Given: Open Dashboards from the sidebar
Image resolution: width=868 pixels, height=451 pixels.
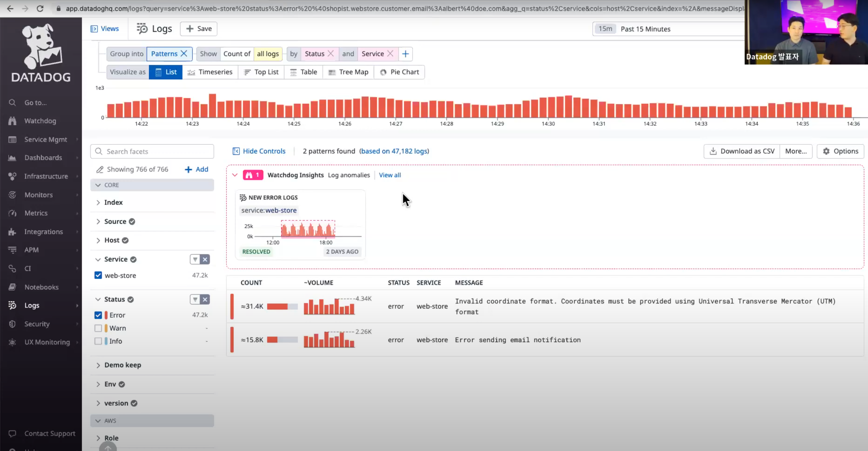Looking at the screenshot, I should coord(43,157).
